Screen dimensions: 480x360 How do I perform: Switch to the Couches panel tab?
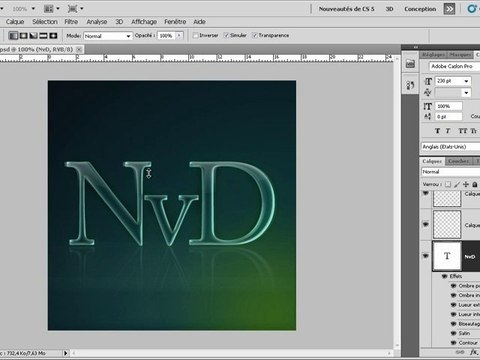(x=459, y=161)
